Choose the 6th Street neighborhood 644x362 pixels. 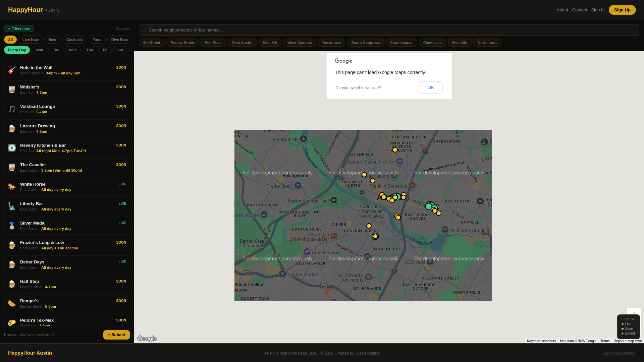point(152,43)
